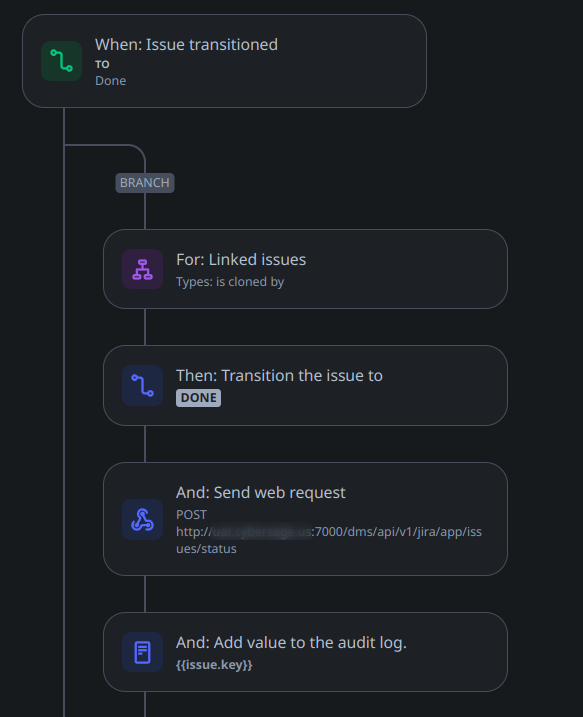The width and height of the screenshot is (583, 717).
Task: Click the Done status under TO
Action: click(x=110, y=80)
